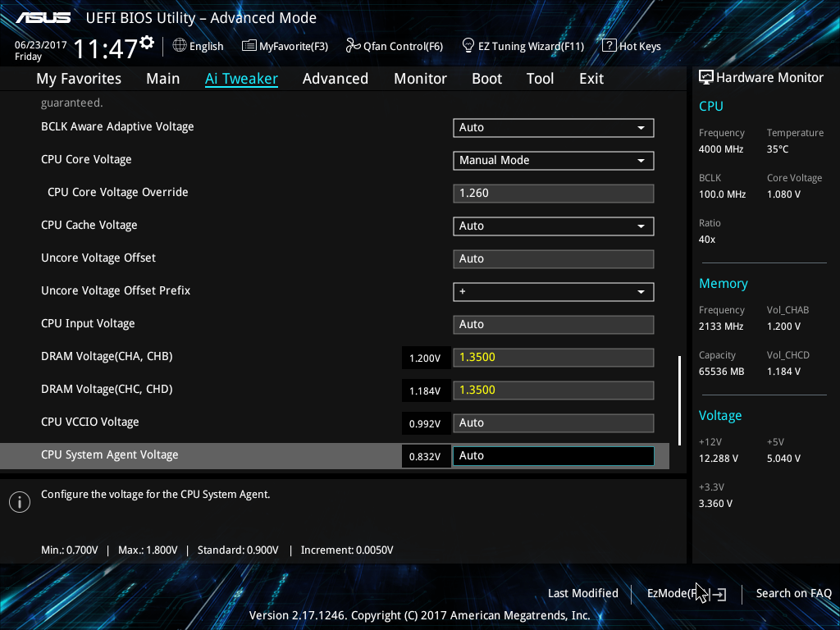The image size is (840, 630).
Task: Click the globe language icon
Action: pyautogui.click(x=180, y=46)
